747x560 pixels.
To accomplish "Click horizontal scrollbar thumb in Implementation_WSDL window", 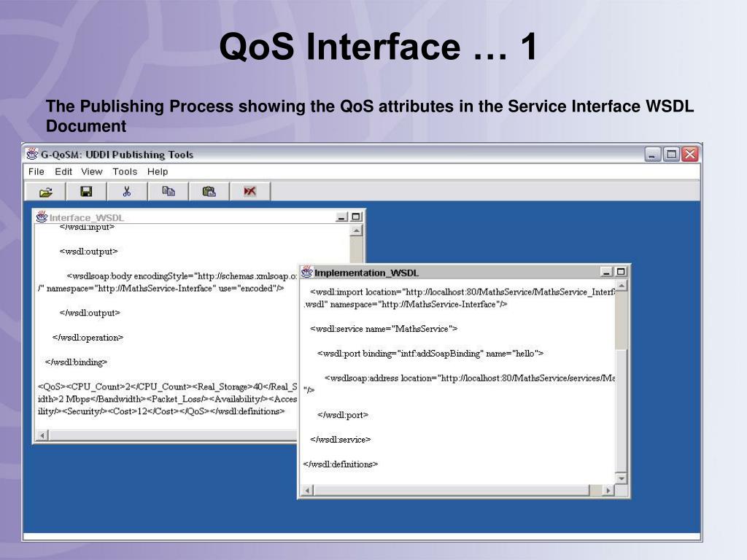I will 452,490.
